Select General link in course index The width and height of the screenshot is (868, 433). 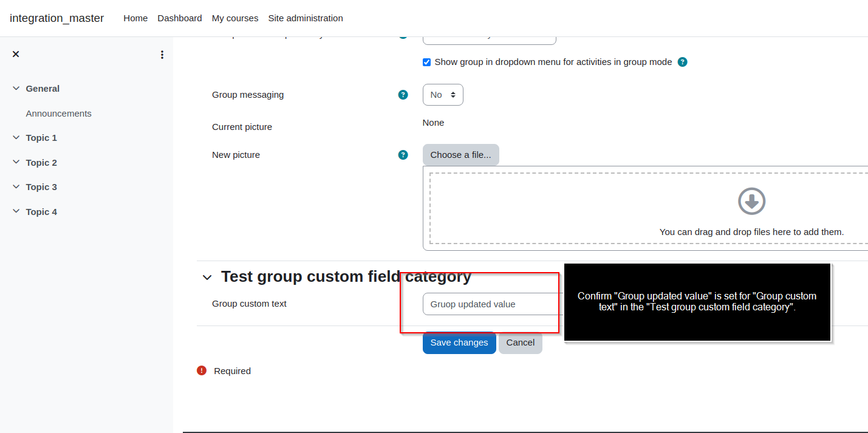[x=43, y=89]
